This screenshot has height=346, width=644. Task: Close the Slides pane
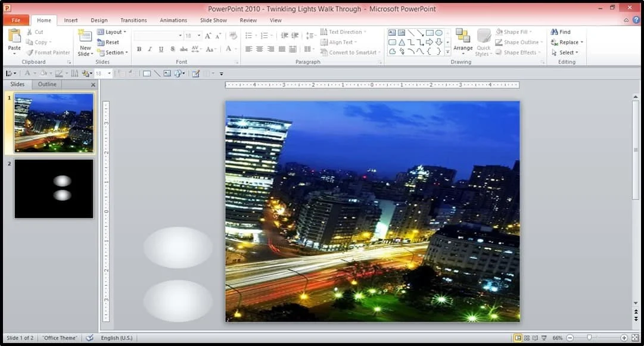[93, 85]
